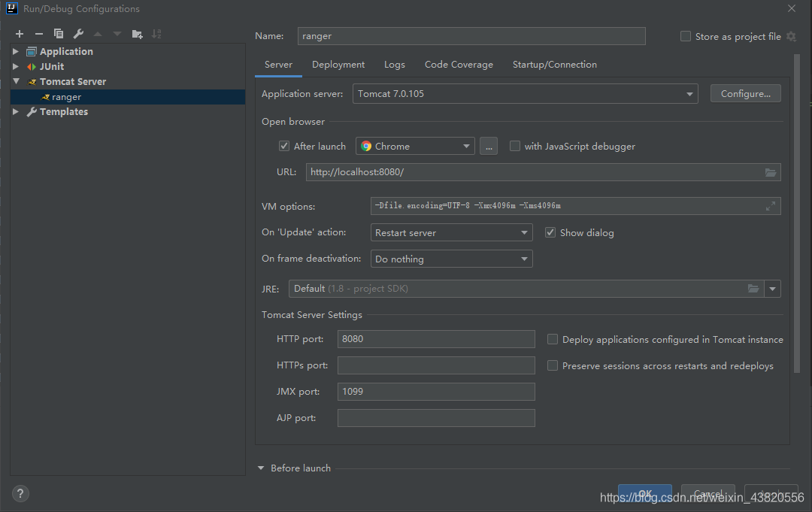Screen dimensions: 812x512
Task: Collapse the Tomcat Server tree node
Action: (16, 82)
